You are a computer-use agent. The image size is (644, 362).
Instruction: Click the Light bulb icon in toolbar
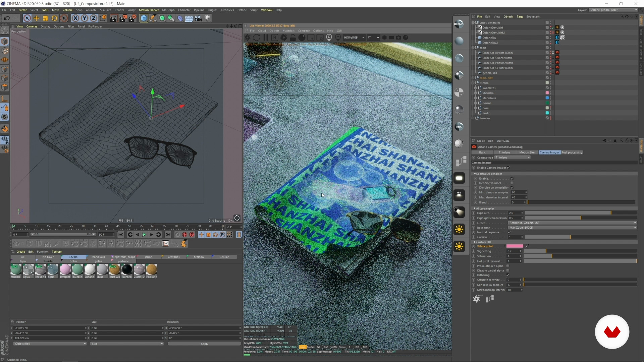207,18
